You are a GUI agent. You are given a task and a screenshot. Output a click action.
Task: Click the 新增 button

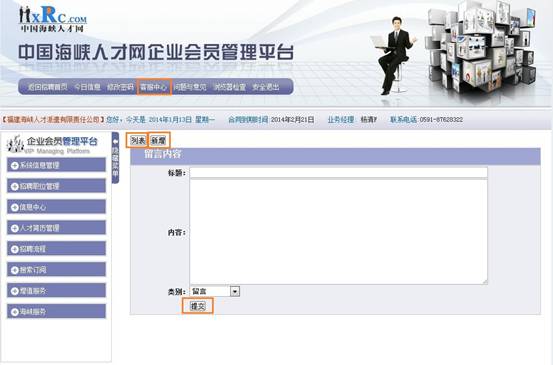click(x=158, y=141)
